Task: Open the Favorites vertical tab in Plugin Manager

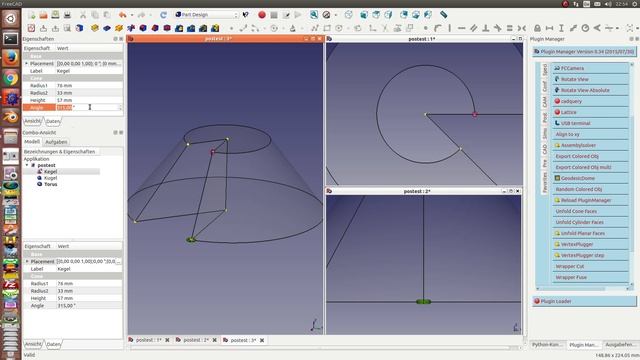Action: pyautogui.click(x=544, y=182)
